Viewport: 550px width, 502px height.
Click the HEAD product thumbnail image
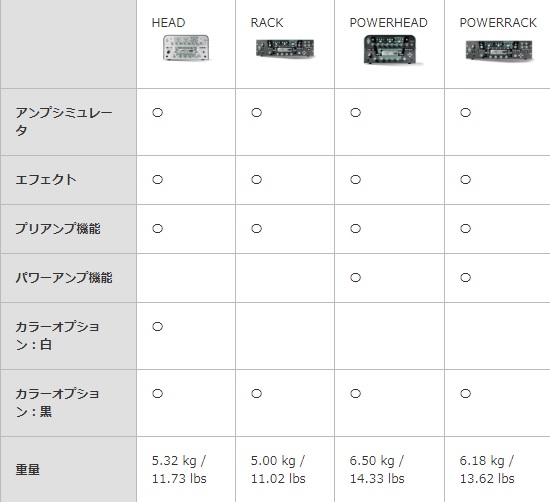click(x=186, y=48)
